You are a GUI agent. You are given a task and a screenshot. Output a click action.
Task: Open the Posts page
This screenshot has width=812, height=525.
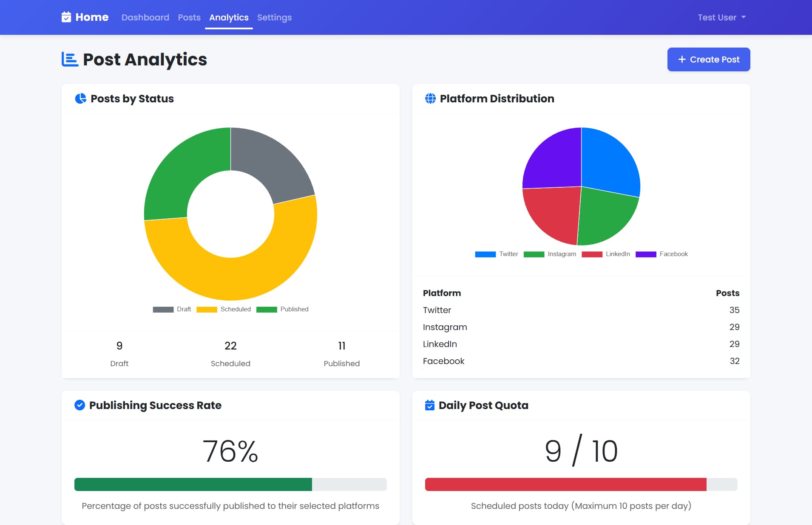click(189, 17)
